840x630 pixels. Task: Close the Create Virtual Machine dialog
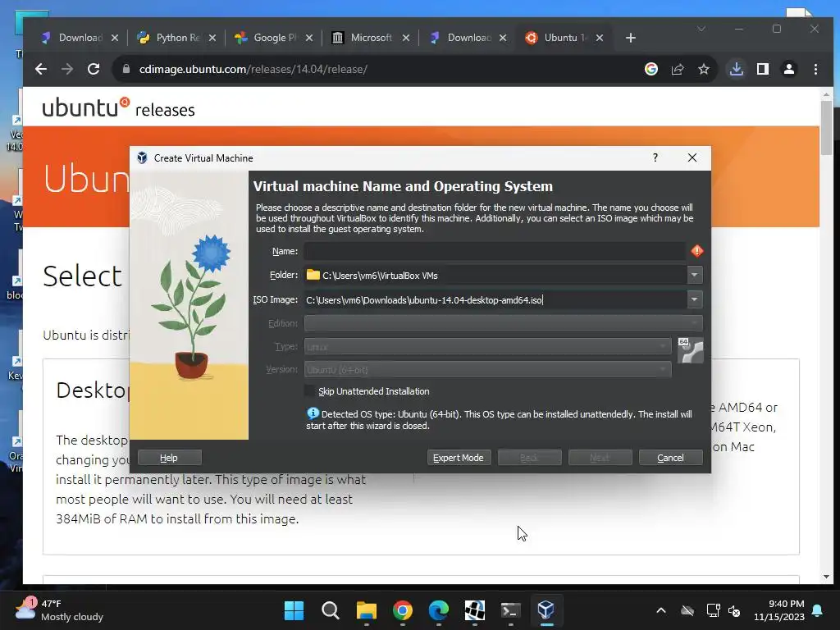pyautogui.click(x=692, y=157)
